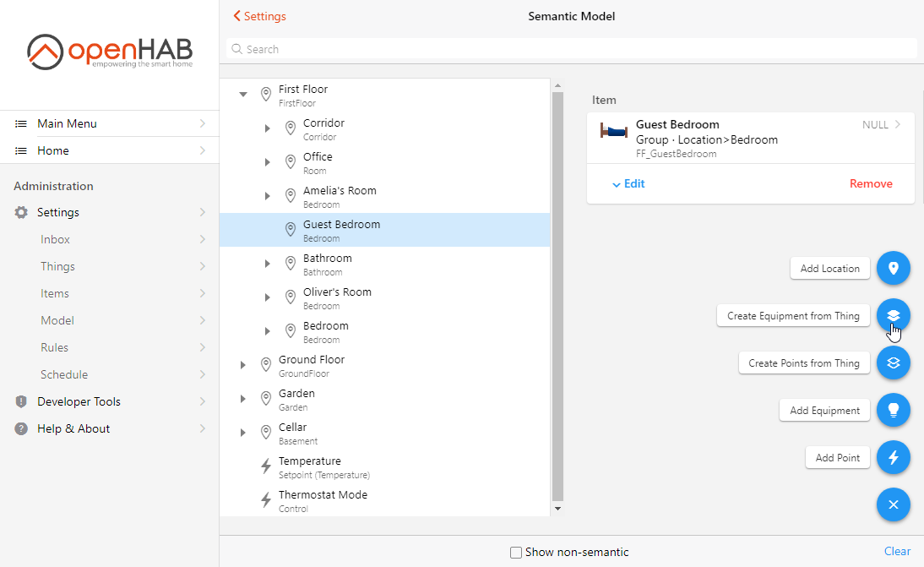Go back to Settings
Screen dimensions: 924x567
(x=260, y=16)
